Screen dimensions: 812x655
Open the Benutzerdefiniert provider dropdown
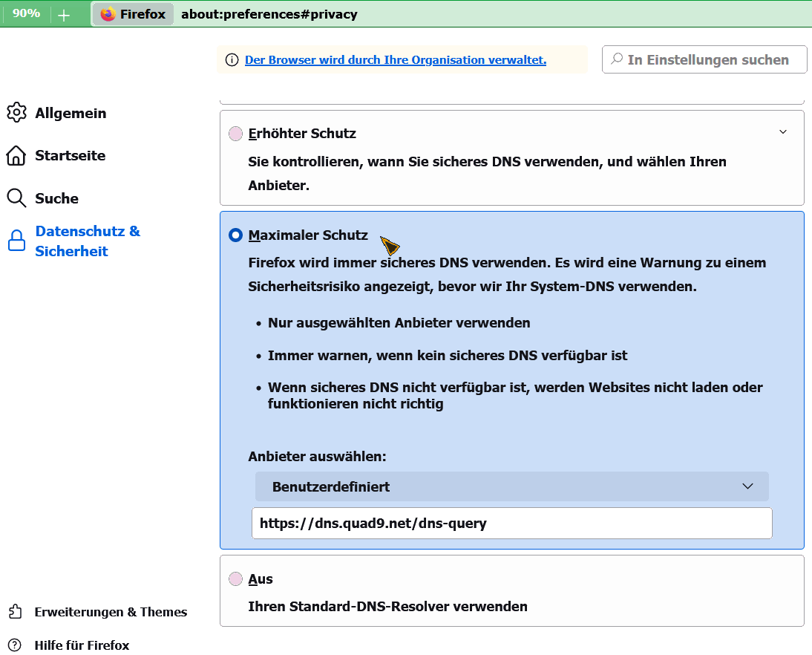coord(511,486)
